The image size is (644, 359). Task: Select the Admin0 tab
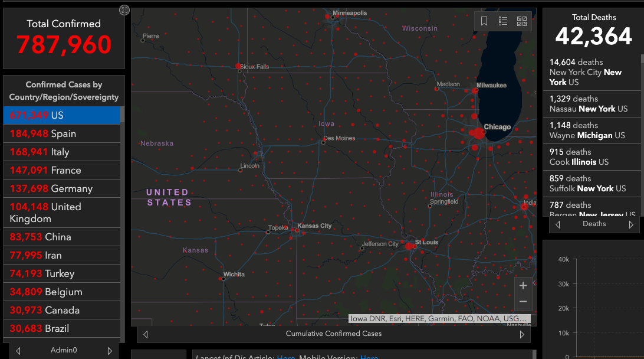tap(64, 350)
